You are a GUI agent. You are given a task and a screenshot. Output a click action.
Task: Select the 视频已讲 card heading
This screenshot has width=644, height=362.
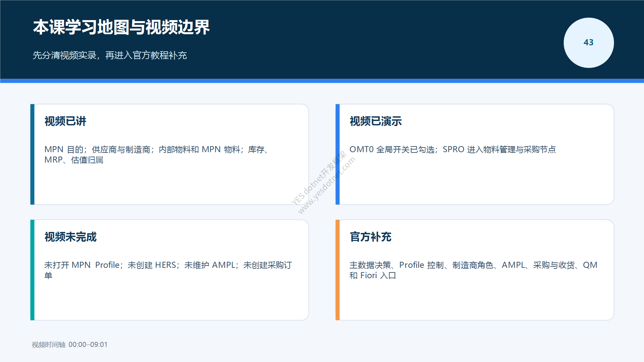(x=65, y=121)
